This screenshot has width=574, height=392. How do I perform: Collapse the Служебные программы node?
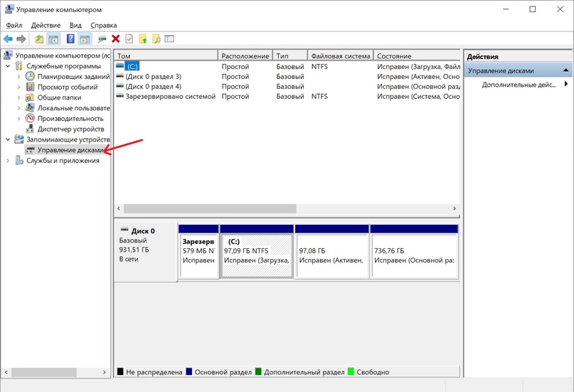(x=9, y=66)
